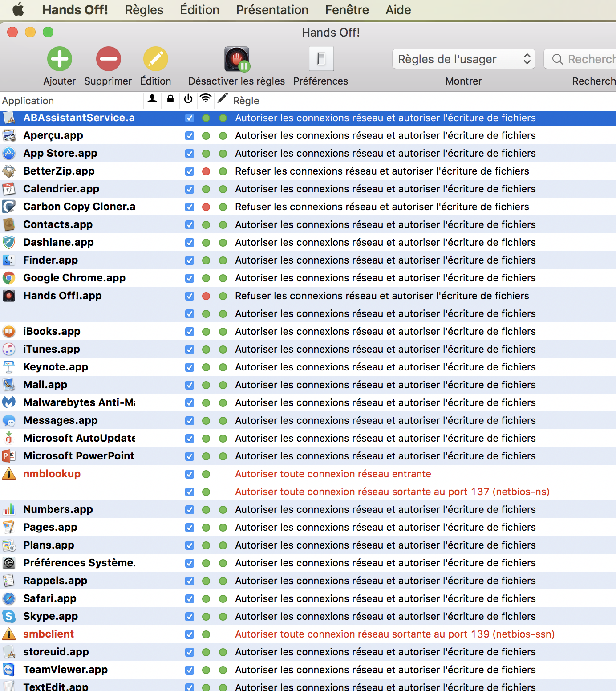Screen dimensions: 616x691
Task: Click the red network status dot for Carbon Copy Cloner
Action: tap(206, 207)
